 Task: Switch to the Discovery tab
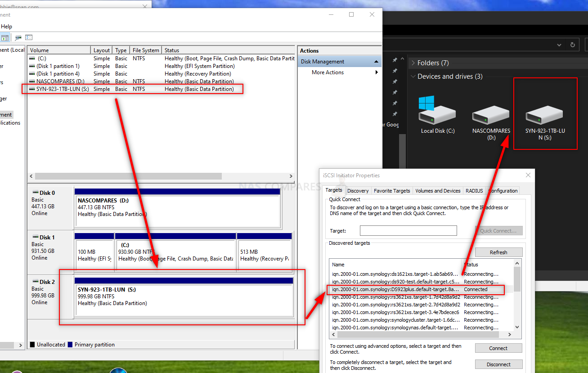[x=358, y=191]
